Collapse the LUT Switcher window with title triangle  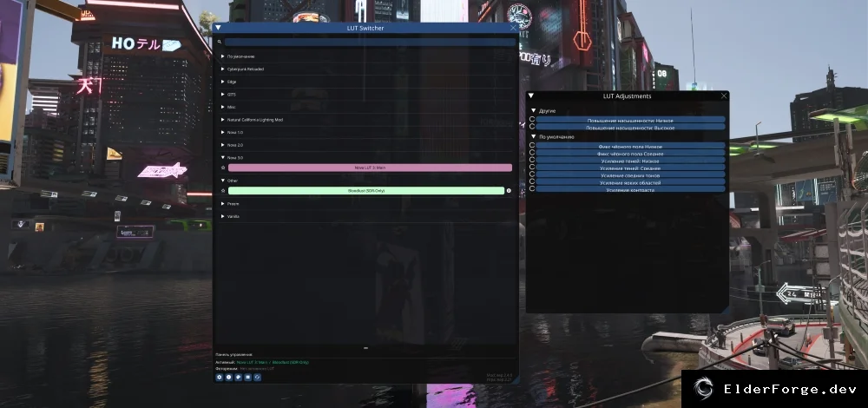[218, 28]
